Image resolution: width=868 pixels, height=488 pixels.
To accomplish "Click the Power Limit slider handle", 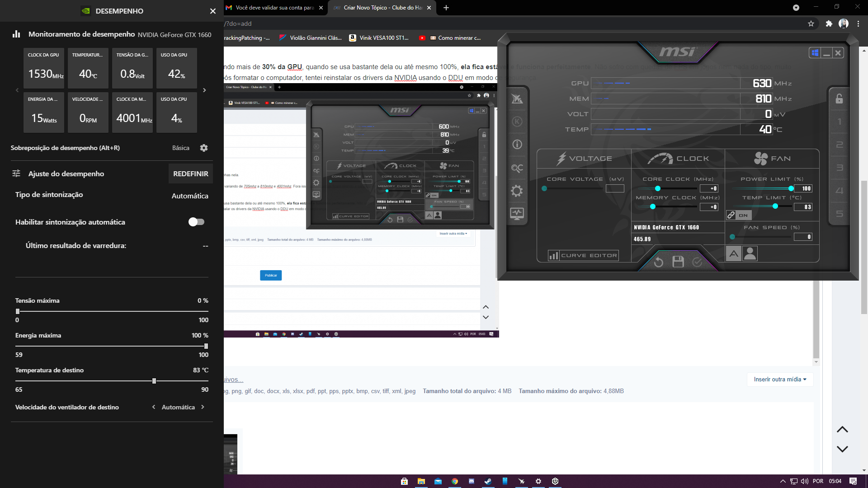I will (791, 188).
